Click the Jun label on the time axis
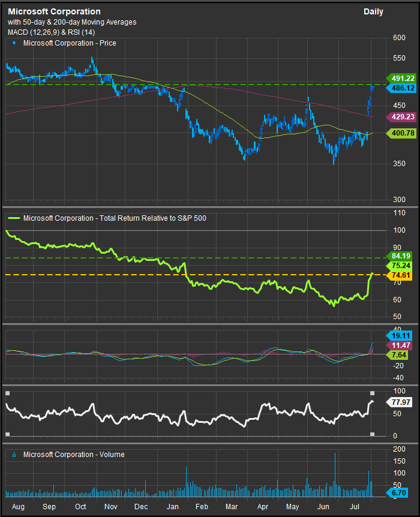The image size is (420, 517). tap(323, 506)
